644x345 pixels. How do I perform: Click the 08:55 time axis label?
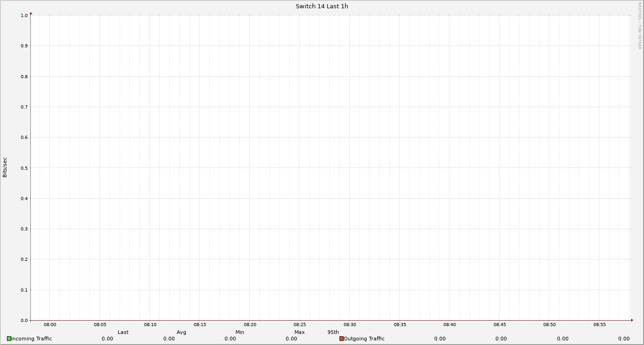[x=599, y=325]
